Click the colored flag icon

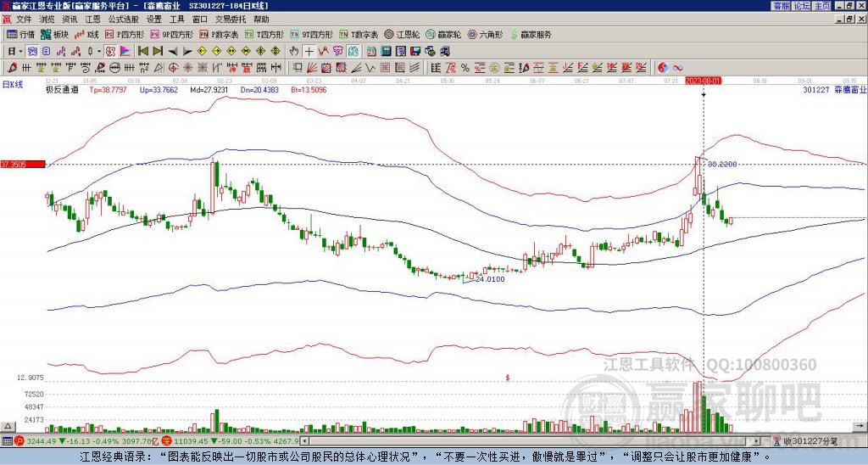pyautogui.click(x=125, y=51)
